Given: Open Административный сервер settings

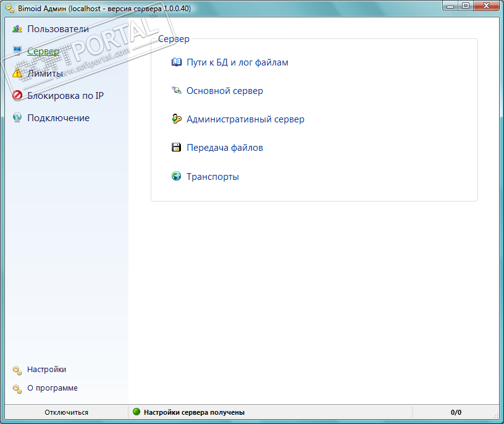Looking at the screenshot, I should point(245,119).
